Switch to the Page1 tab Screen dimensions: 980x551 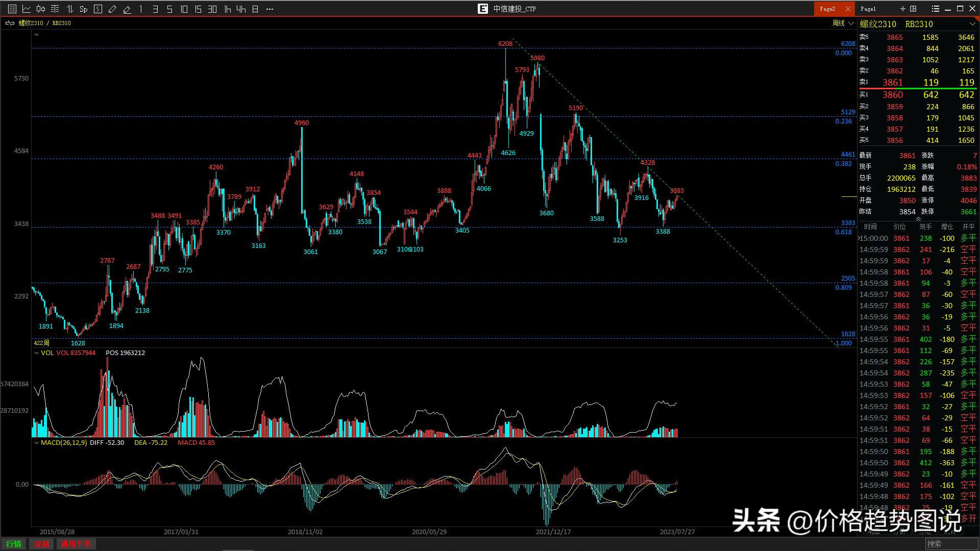868,9
